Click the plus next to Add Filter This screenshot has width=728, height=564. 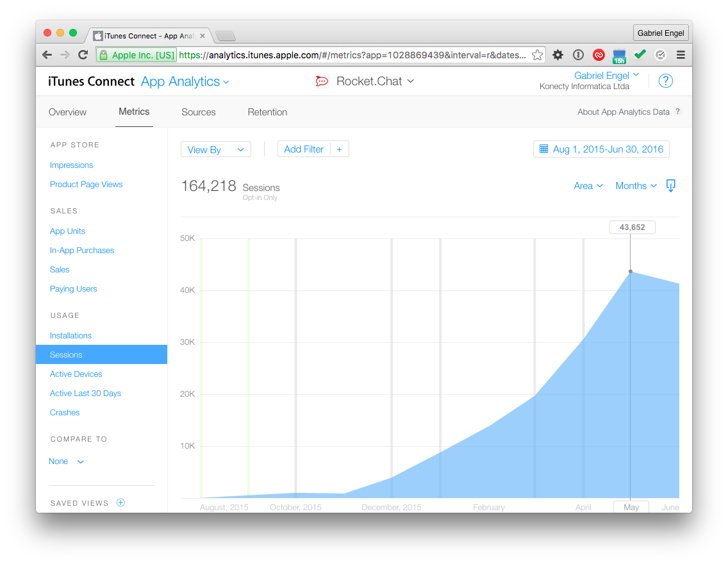(x=340, y=149)
